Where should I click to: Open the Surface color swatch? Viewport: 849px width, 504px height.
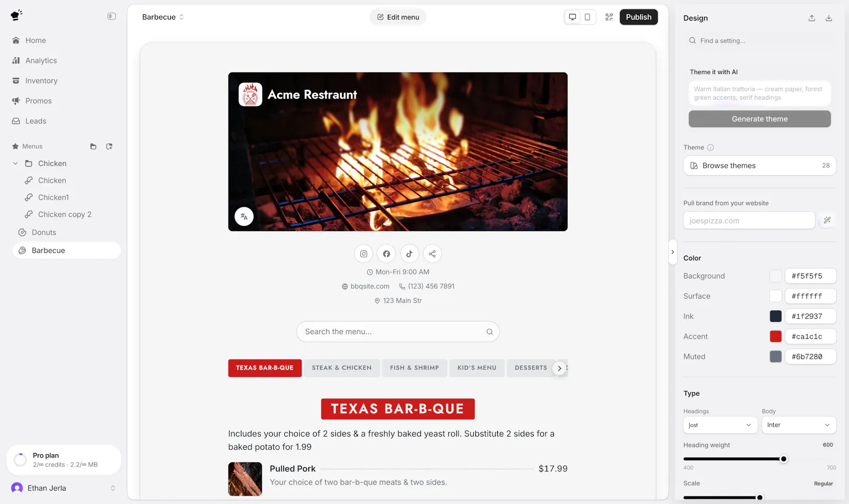click(776, 296)
